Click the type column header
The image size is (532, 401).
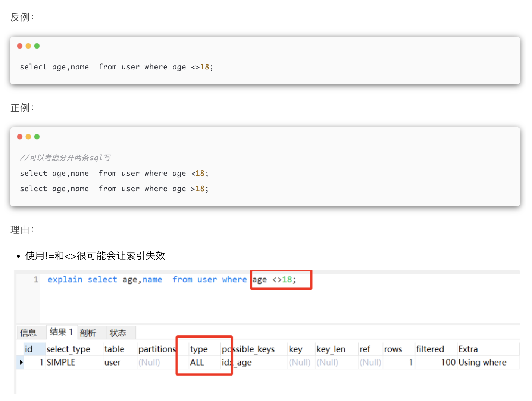(x=199, y=349)
